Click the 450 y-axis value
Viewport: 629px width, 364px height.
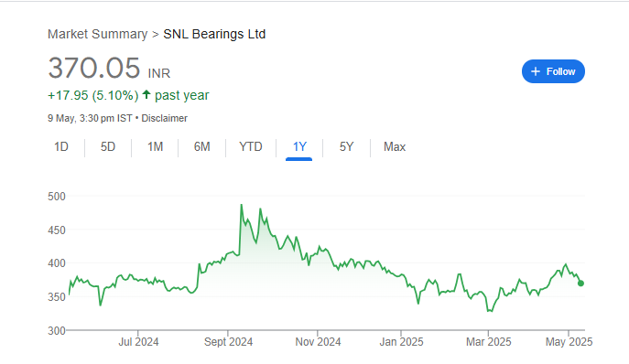click(57, 230)
